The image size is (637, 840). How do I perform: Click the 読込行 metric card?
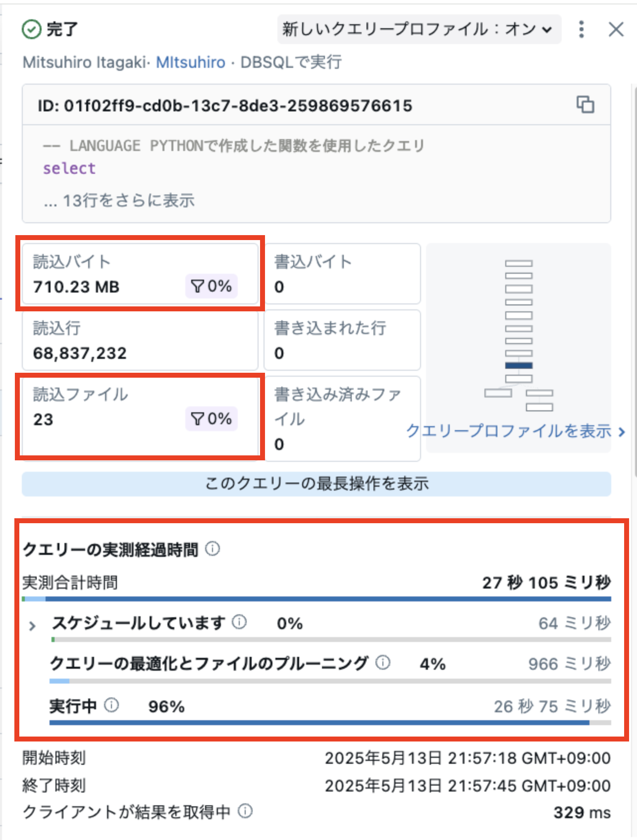[140, 341]
